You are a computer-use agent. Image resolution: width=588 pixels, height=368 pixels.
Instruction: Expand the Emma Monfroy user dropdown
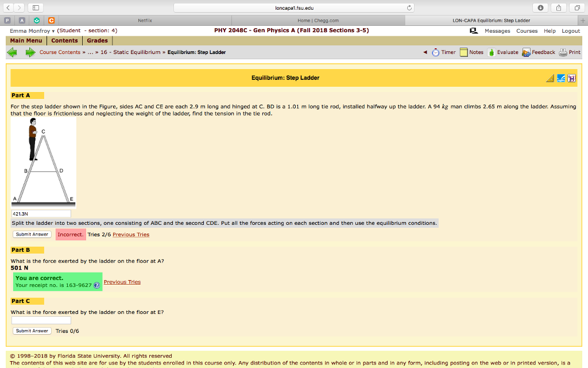click(x=32, y=31)
